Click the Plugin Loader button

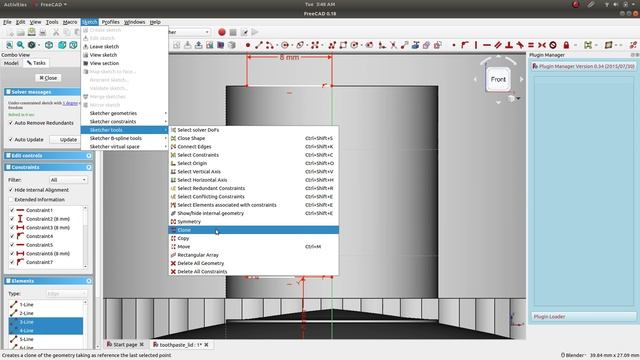click(584, 317)
